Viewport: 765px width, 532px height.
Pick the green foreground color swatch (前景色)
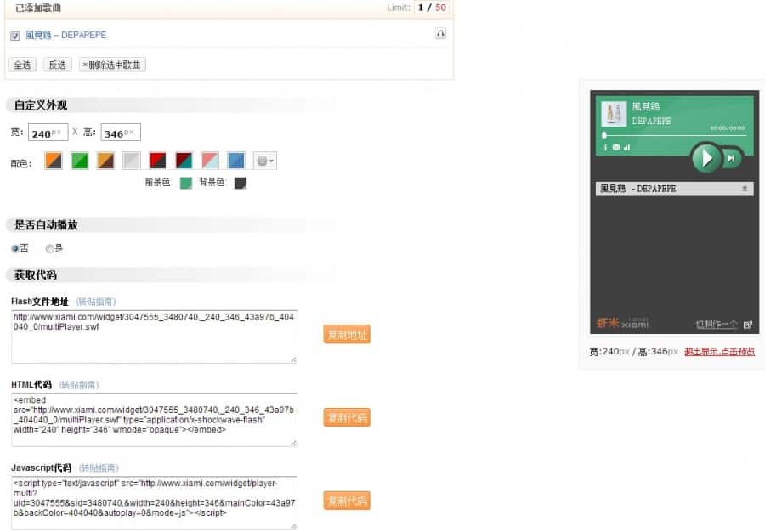(x=186, y=183)
